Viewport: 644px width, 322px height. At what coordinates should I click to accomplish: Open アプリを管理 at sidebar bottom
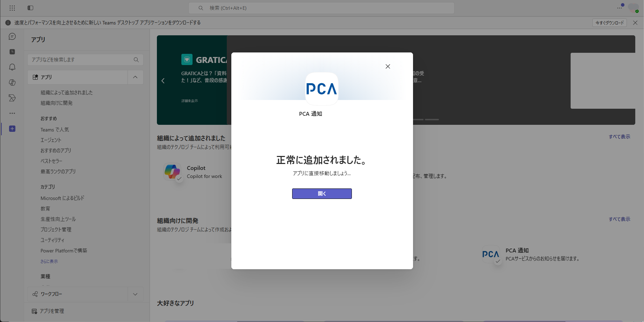48,311
